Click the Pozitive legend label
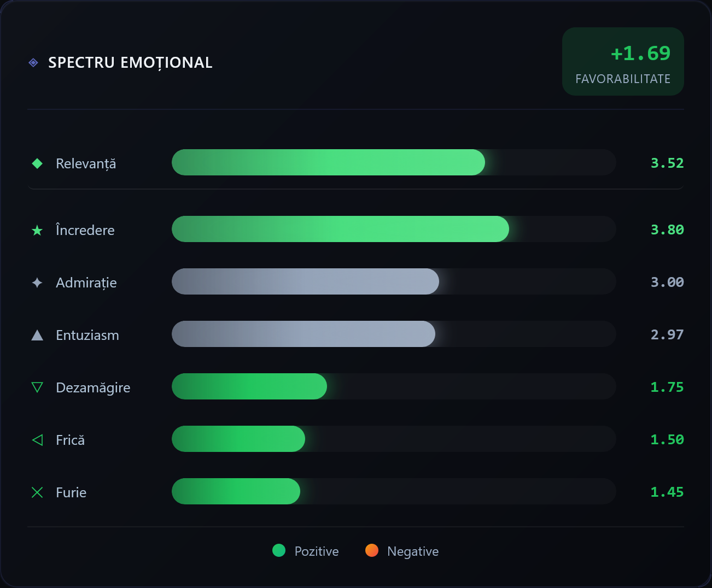The height and width of the screenshot is (588, 712). (x=317, y=551)
